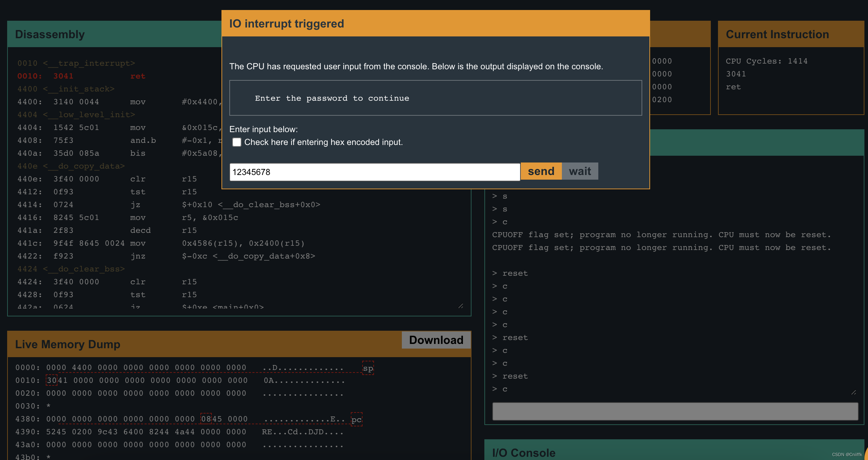Select the I/O Console panel header
The image size is (868, 460).
tap(674, 451)
